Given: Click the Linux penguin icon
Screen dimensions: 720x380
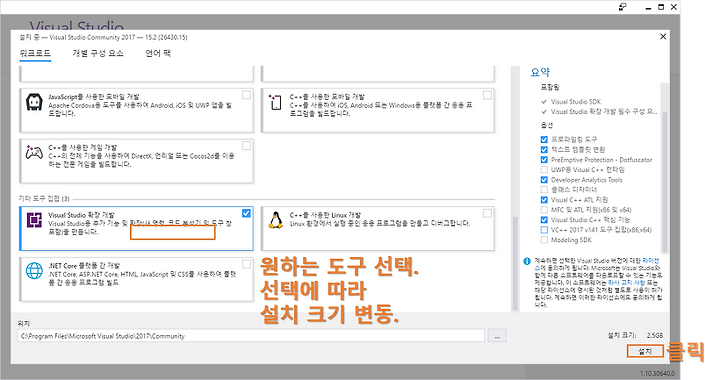Looking at the screenshot, I should pos(276,221).
